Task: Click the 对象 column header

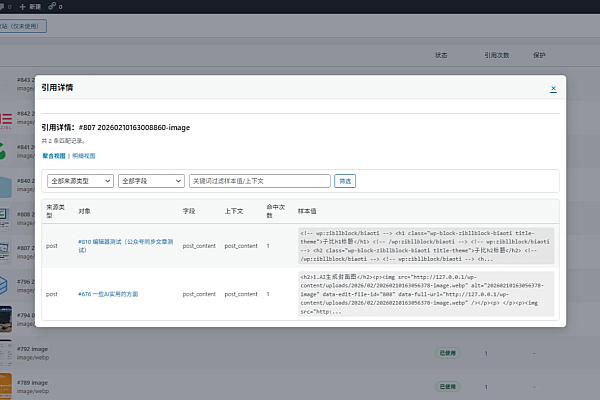Action: point(84,211)
